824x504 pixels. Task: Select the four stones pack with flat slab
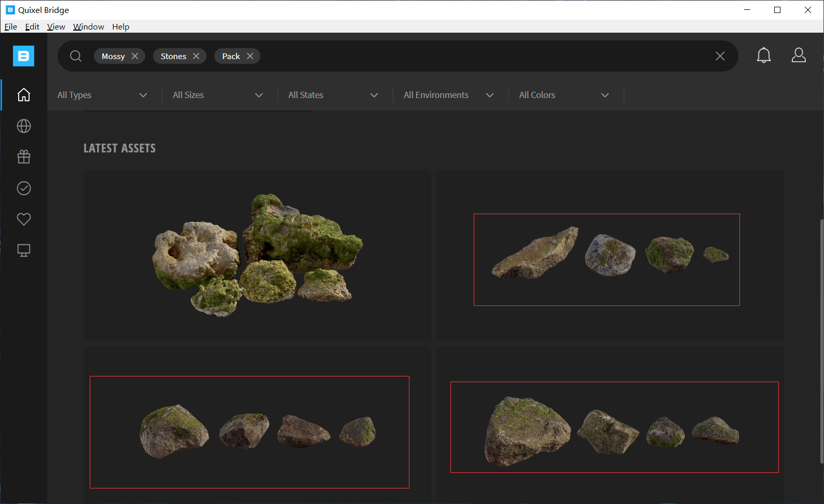pyautogui.click(x=610, y=255)
